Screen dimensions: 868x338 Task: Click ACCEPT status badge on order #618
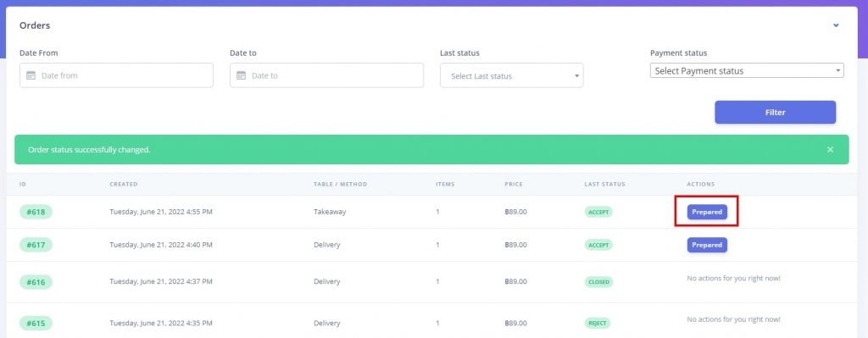tap(598, 212)
